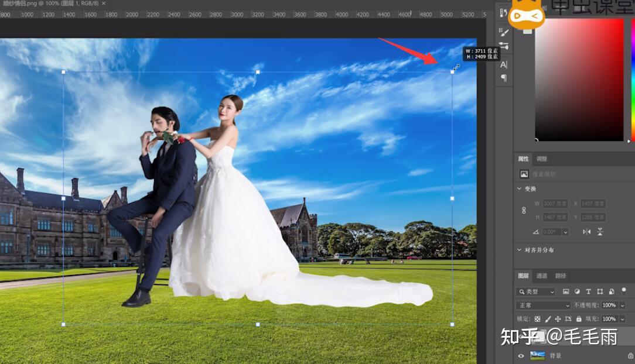Open the Character panel icon
The height and width of the screenshot is (364, 635).
coord(503,64)
